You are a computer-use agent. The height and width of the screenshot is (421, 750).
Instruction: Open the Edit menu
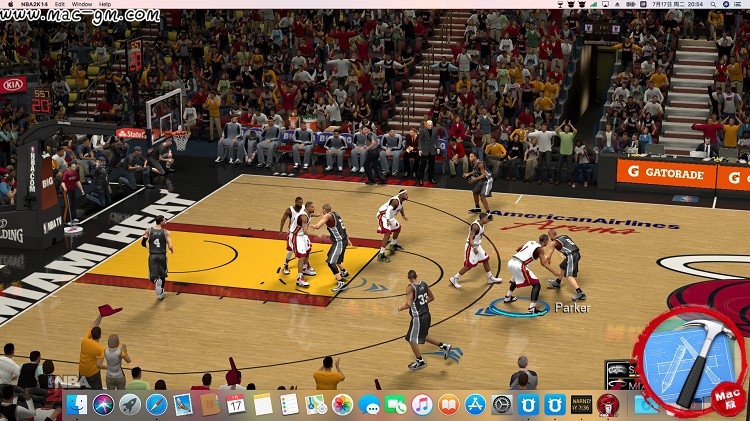(x=60, y=4)
